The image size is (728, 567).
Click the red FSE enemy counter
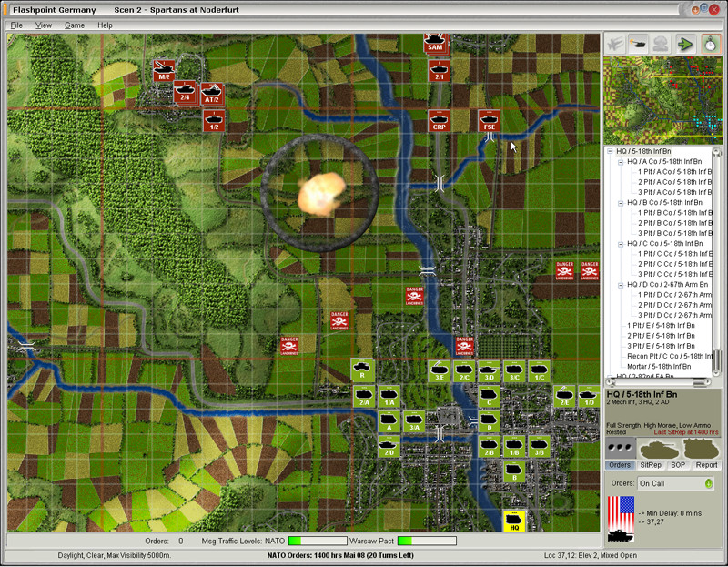coord(490,120)
